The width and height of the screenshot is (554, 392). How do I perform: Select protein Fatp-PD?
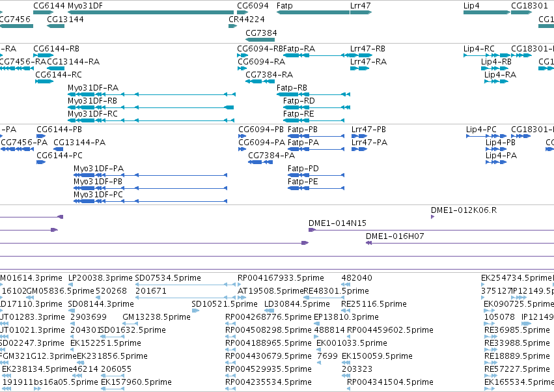tap(316, 175)
